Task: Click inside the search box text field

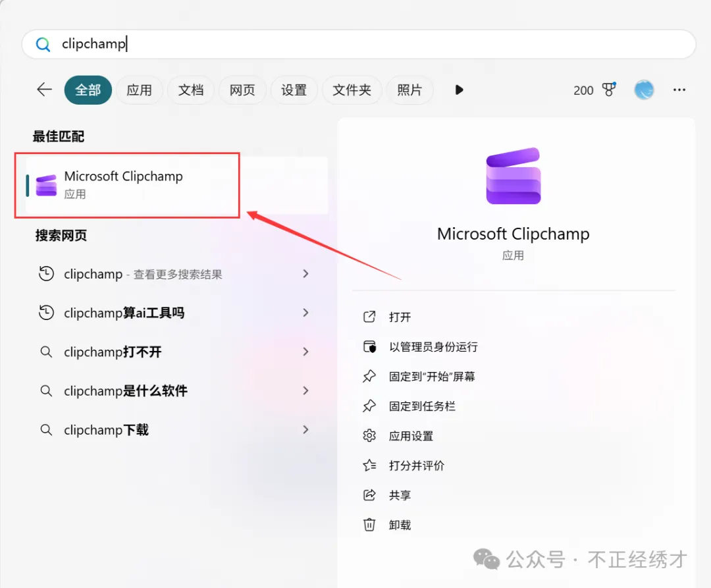Action: tap(369, 44)
